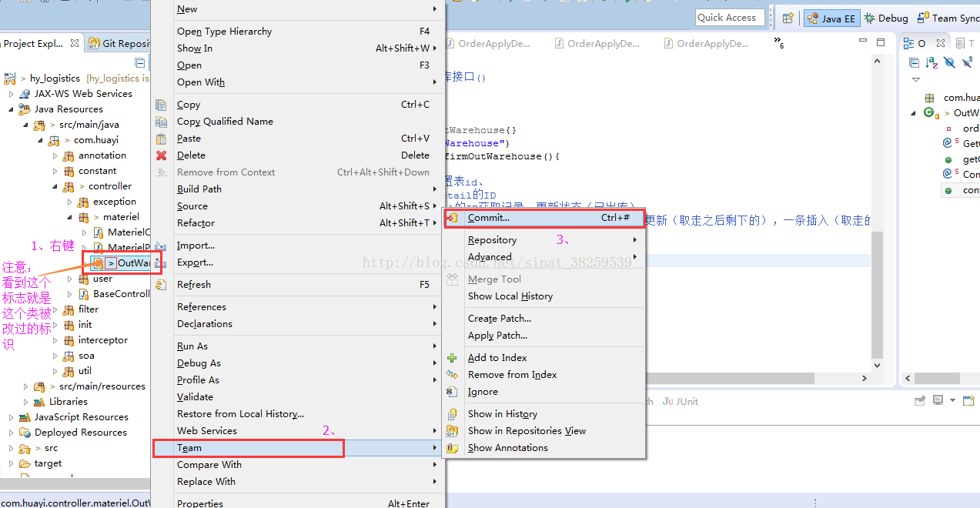Click Create Patch... entry
Image resolution: width=980 pixels, height=508 pixels.
pyautogui.click(x=544, y=319)
